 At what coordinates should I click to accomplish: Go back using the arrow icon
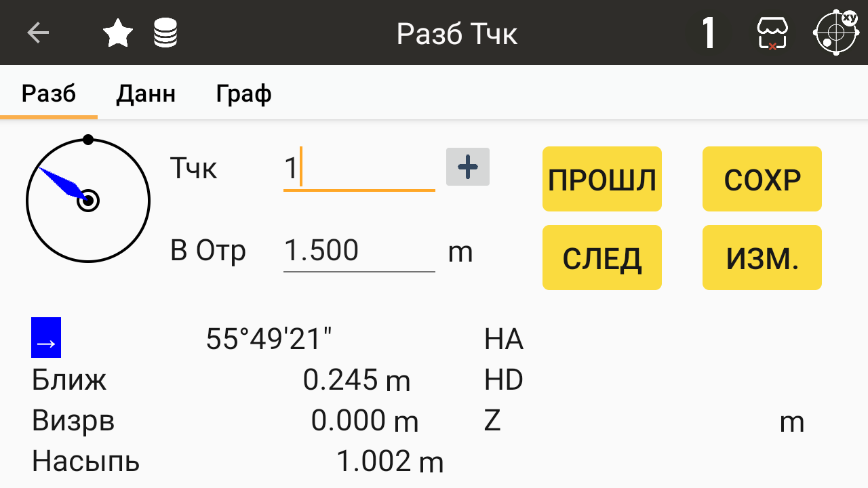pyautogui.click(x=38, y=33)
